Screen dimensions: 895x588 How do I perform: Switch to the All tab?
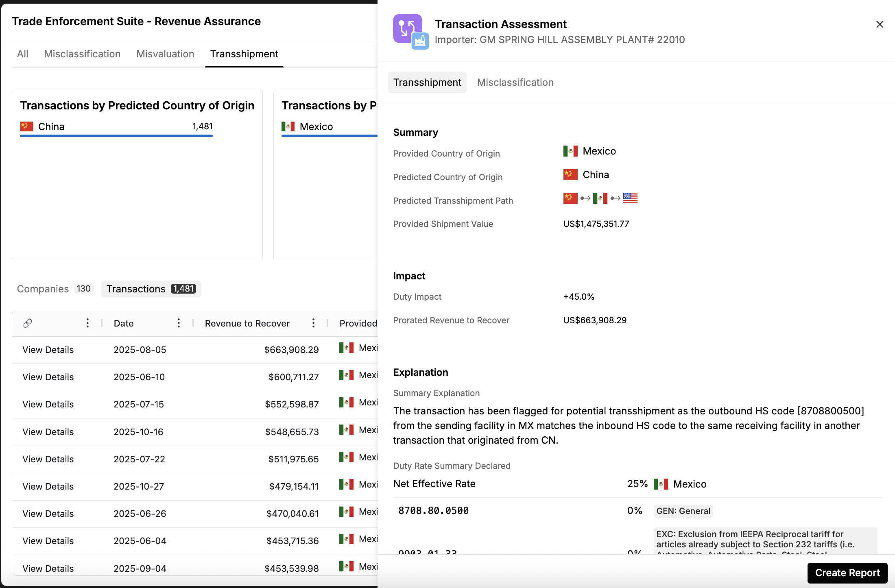click(22, 54)
